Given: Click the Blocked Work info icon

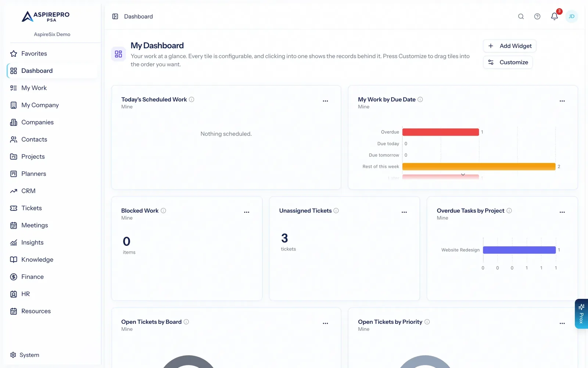Looking at the screenshot, I should [x=164, y=210].
